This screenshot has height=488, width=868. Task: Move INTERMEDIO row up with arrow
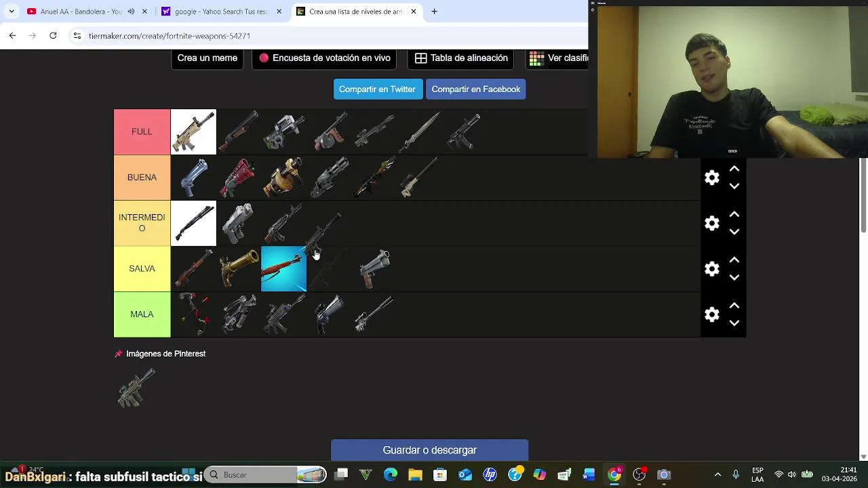734,214
